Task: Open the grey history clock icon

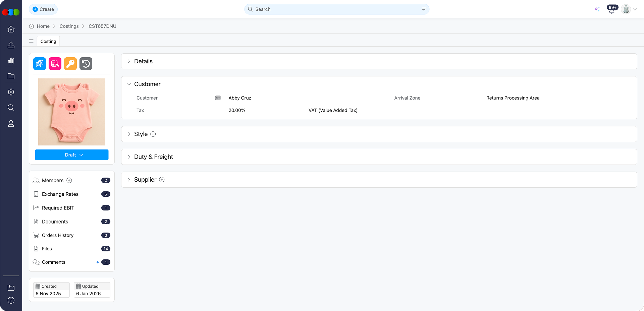Action: point(86,64)
